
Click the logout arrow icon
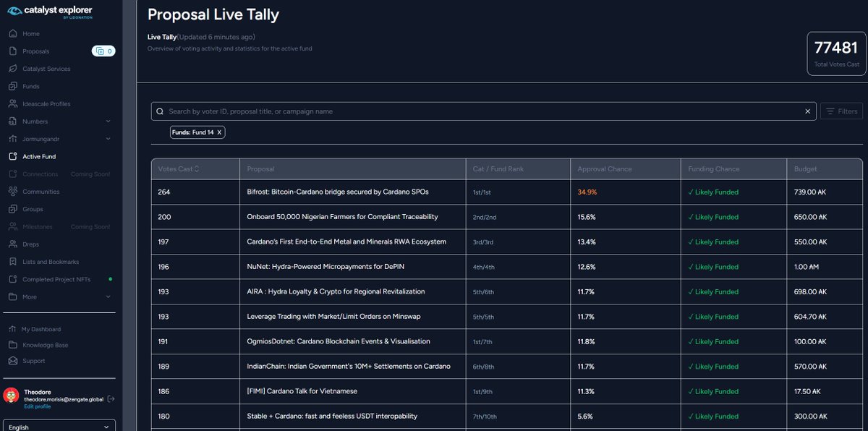tap(111, 399)
